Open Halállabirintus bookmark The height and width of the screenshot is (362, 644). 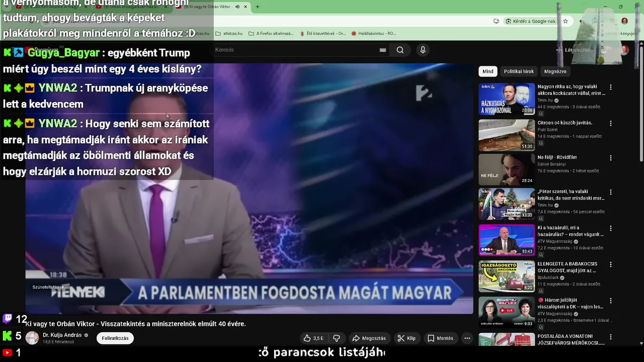pyautogui.click(x=373, y=34)
